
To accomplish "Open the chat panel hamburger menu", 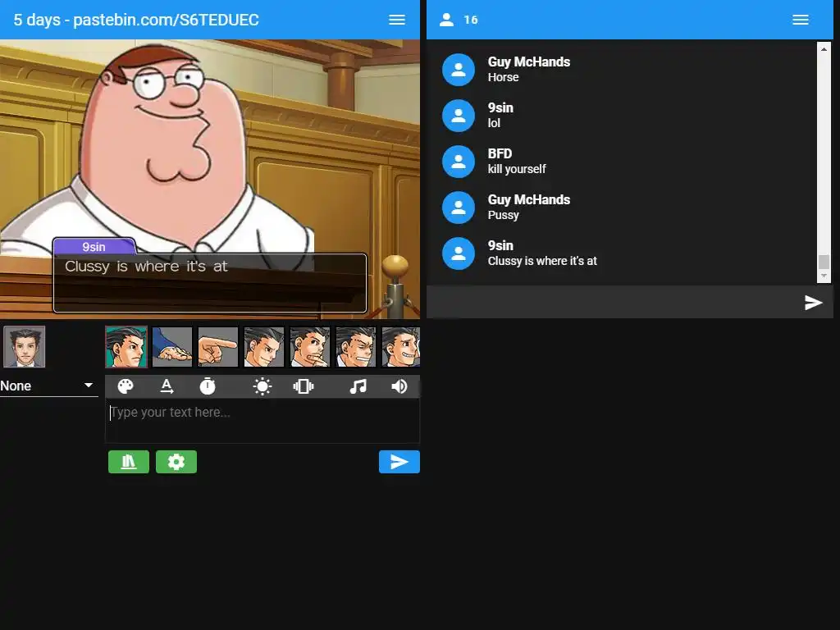I will click(x=801, y=20).
